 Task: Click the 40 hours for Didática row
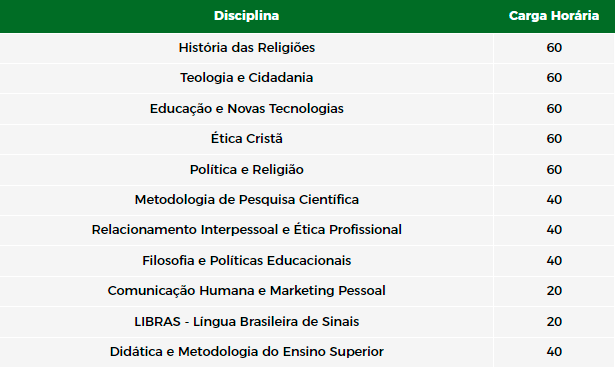click(x=554, y=352)
